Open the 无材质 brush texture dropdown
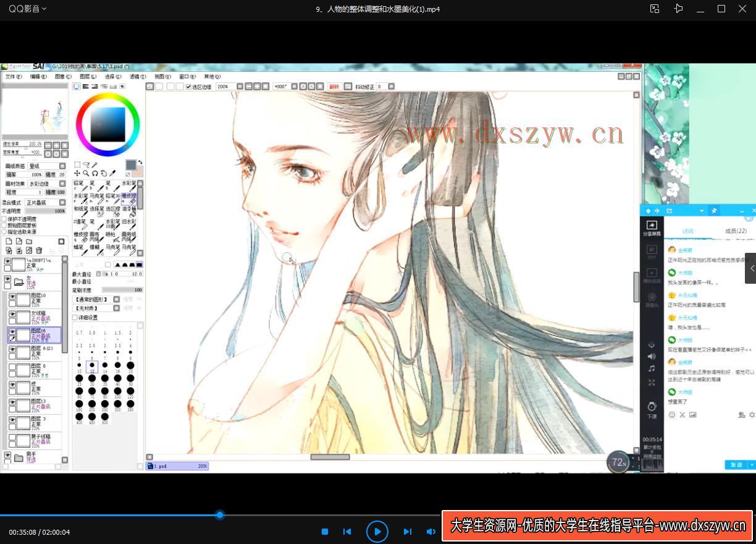 tap(116, 308)
